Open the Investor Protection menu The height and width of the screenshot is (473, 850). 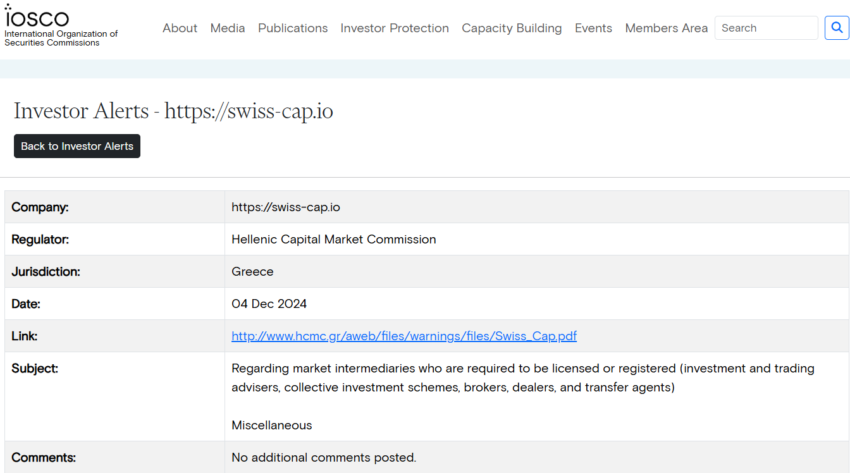(395, 28)
